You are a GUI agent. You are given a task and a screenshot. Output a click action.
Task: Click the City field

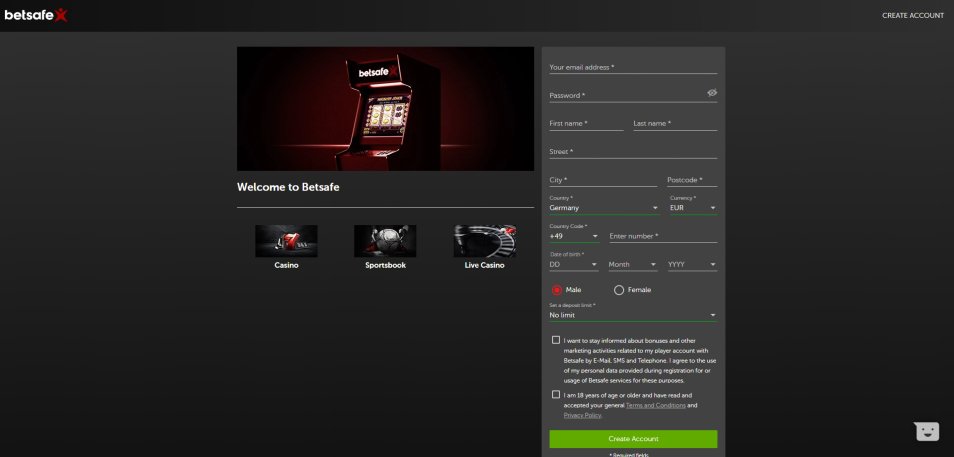click(x=603, y=180)
